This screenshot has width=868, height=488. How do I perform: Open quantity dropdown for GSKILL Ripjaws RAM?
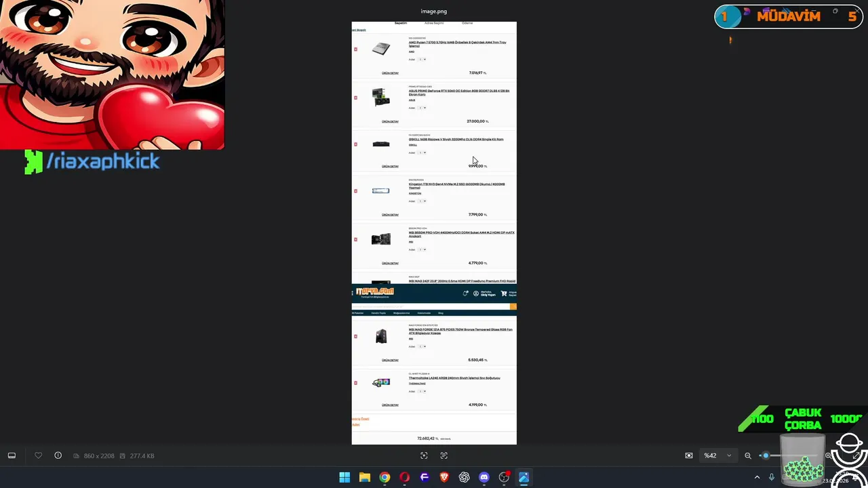(x=422, y=152)
